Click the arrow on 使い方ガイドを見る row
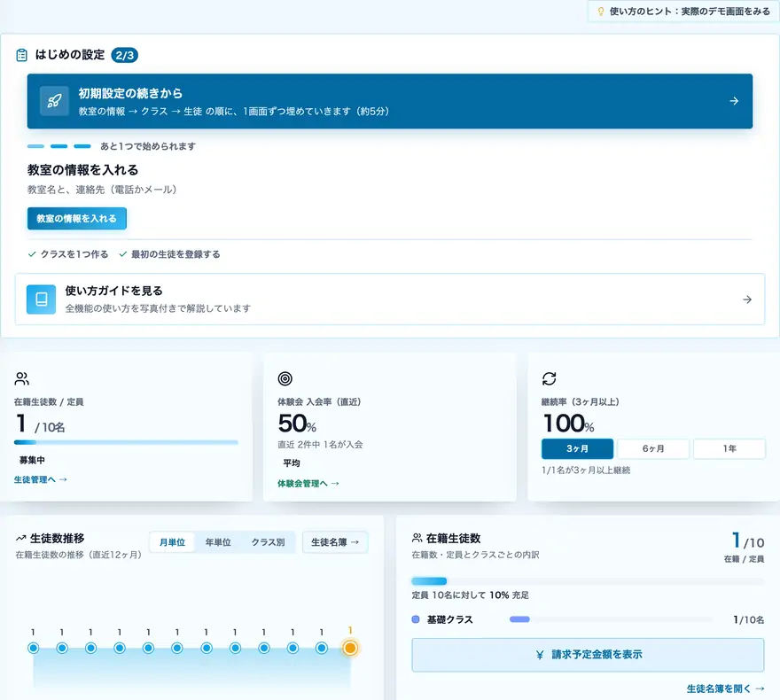 746,299
